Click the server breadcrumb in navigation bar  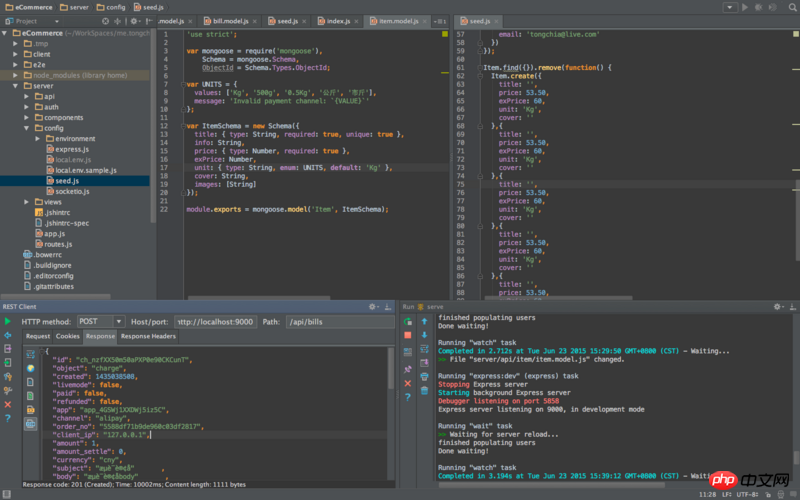[74, 7]
